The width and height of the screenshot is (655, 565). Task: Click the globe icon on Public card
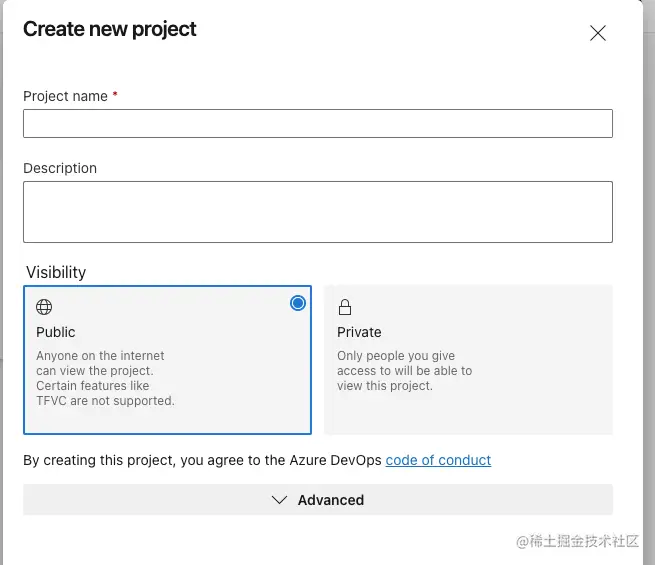(44, 307)
